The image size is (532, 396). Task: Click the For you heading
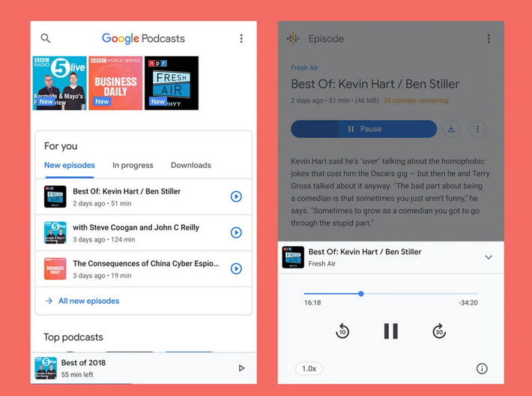click(61, 146)
